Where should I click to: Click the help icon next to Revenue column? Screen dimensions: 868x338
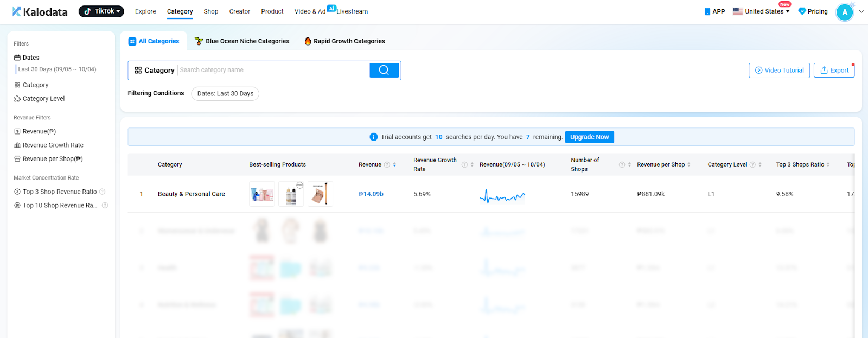387,165
